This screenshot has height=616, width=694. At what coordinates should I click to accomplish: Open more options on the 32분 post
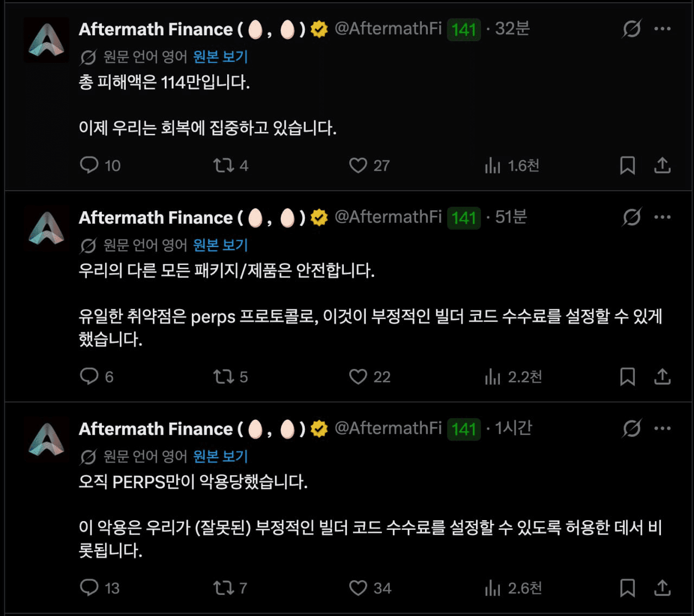tap(663, 29)
